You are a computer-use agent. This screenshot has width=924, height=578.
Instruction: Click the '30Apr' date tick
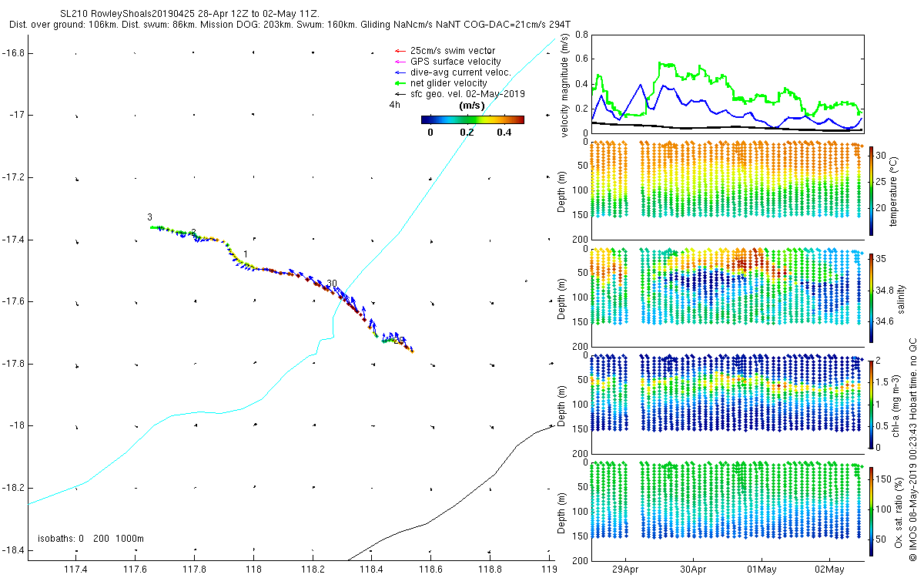[694, 570]
